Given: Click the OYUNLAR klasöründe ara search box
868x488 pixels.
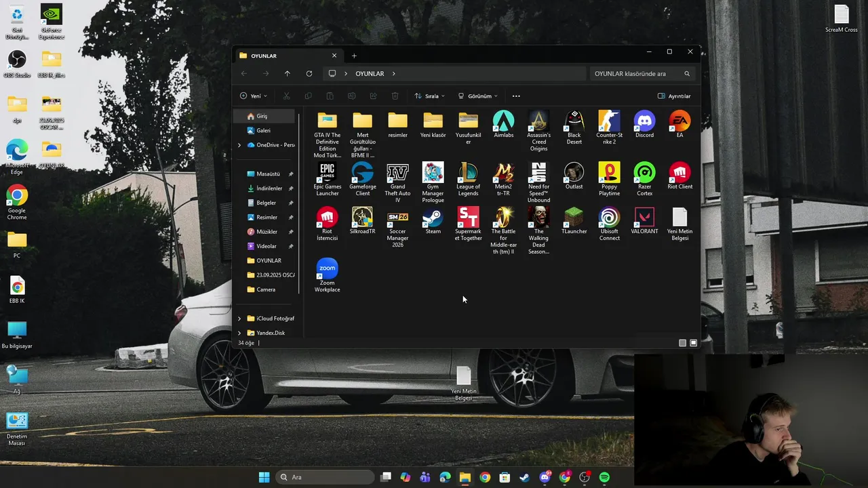Looking at the screenshot, I should point(642,73).
